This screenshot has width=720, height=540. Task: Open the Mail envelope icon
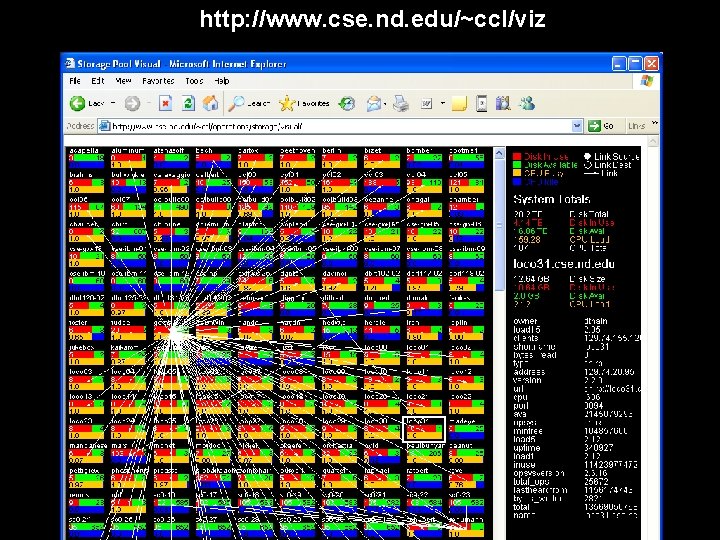[x=373, y=103]
